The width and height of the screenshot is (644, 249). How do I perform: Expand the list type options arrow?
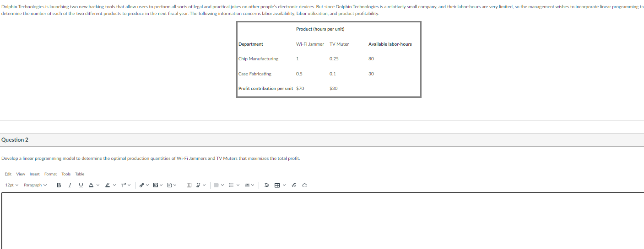click(x=238, y=185)
